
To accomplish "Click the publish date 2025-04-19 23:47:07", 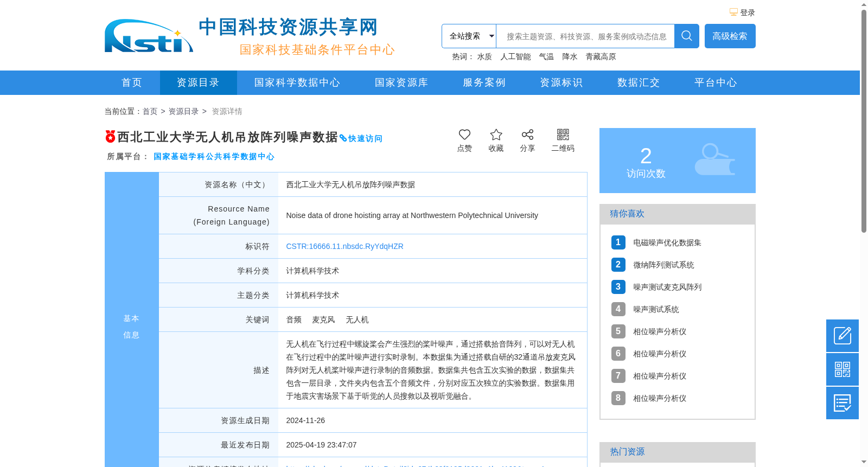I will pyautogui.click(x=321, y=445).
